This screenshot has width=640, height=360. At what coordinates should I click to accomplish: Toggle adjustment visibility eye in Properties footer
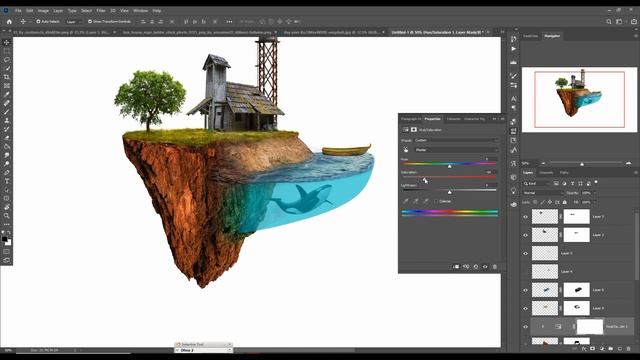[485, 267]
